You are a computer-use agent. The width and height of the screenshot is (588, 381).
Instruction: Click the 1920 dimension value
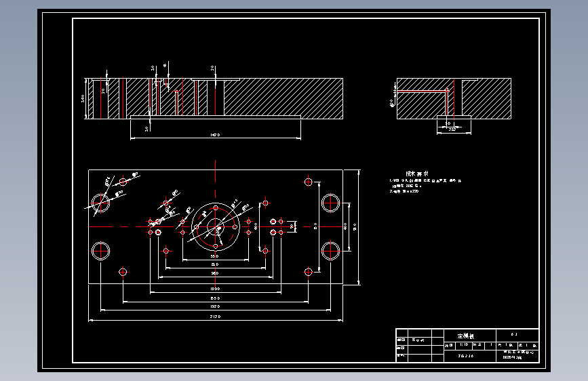tap(215, 306)
